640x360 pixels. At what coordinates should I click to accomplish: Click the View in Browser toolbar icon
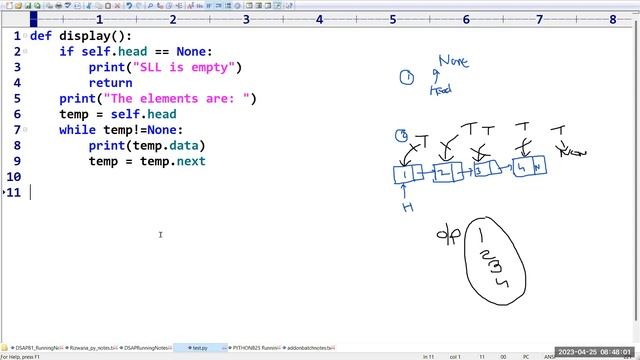77,6
